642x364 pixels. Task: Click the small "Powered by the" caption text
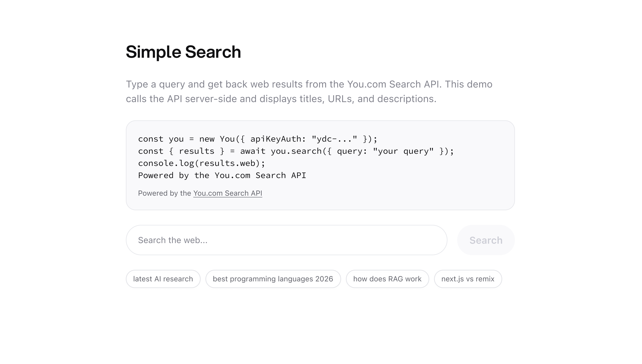pyautogui.click(x=165, y=193)
